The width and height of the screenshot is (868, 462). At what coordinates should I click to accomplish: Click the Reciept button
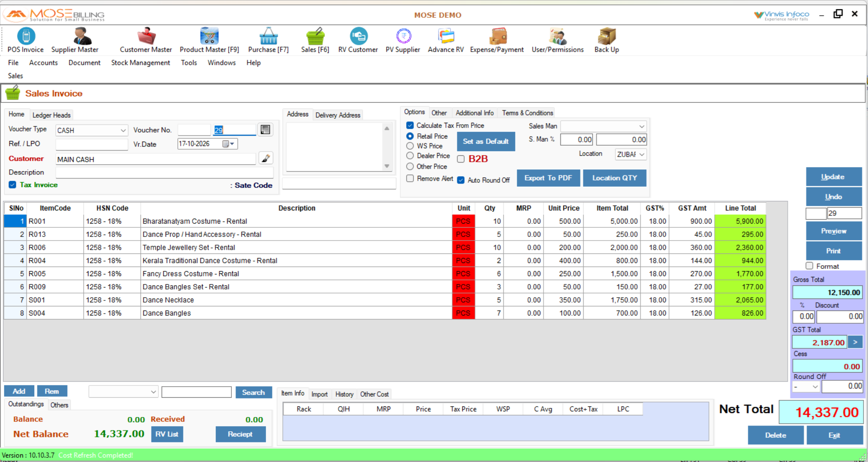pyautogui.click(x=240, y=434)
